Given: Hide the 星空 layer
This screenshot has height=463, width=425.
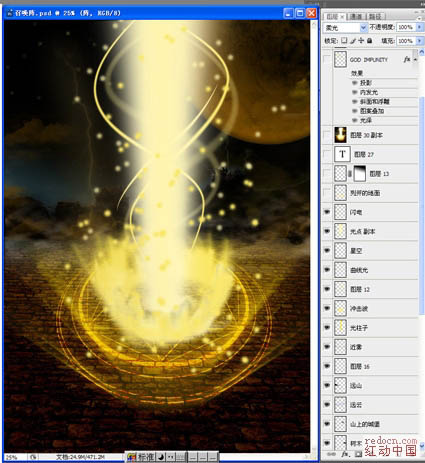Looking at the screenshot, I should pyautogui.click(x=327, y=250).
